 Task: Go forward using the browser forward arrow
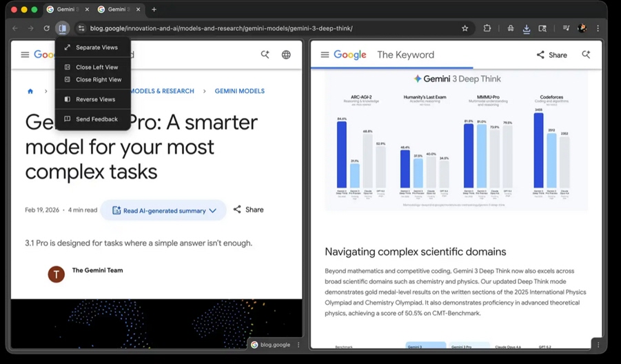click(30, 28)
